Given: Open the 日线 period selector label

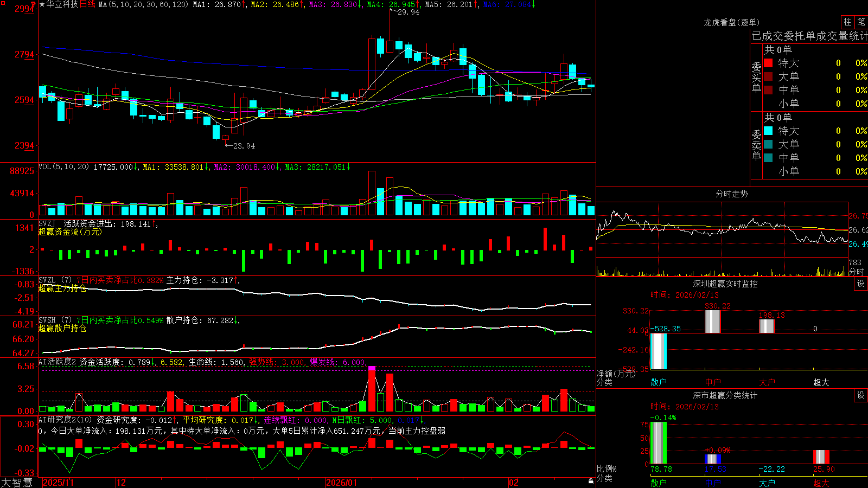Looking at the screenshot, I should [87, 4].
